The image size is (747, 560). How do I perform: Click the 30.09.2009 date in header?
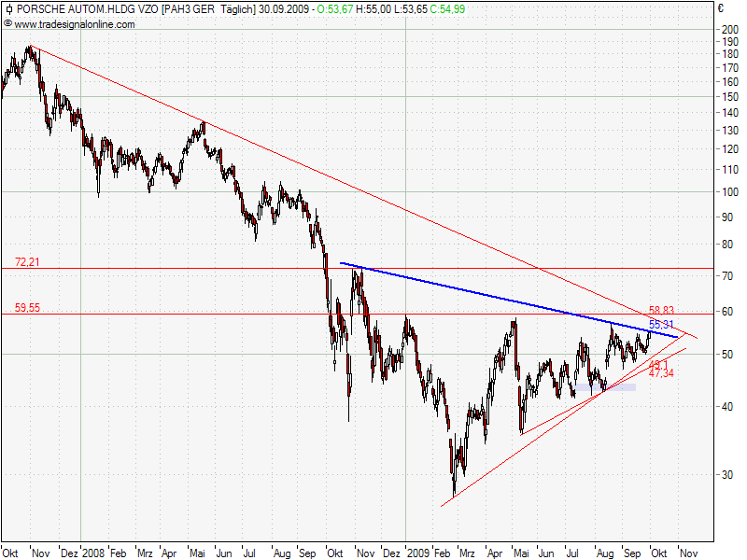click(286, 9)
